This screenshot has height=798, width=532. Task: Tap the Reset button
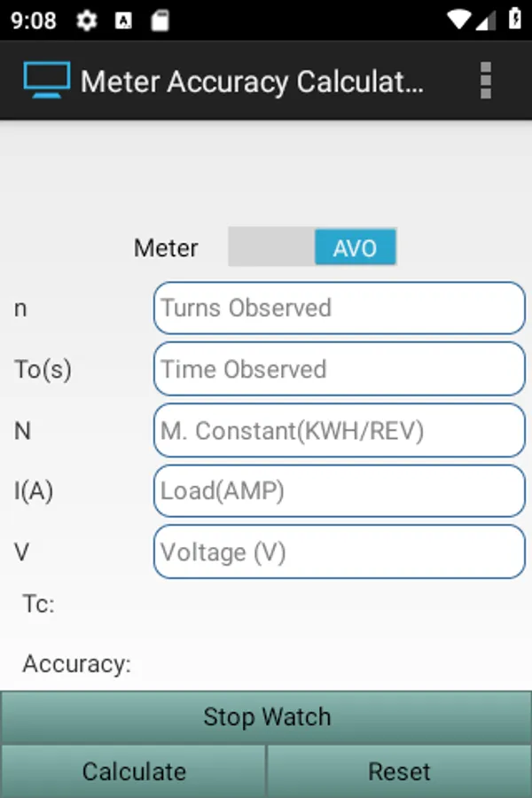tap(399, 771)
